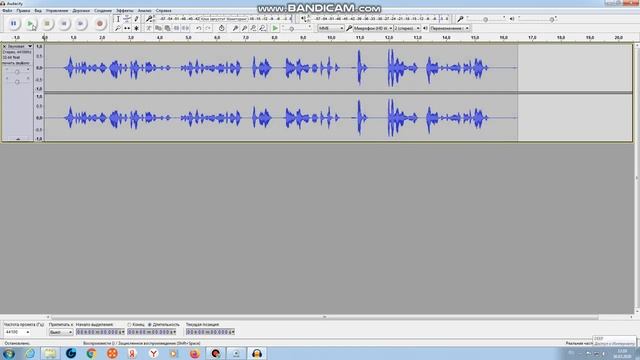Select the Zoom magnifier tool
Image resolution: width=640 pixels, height=360 pixels.
click(118, 28)
